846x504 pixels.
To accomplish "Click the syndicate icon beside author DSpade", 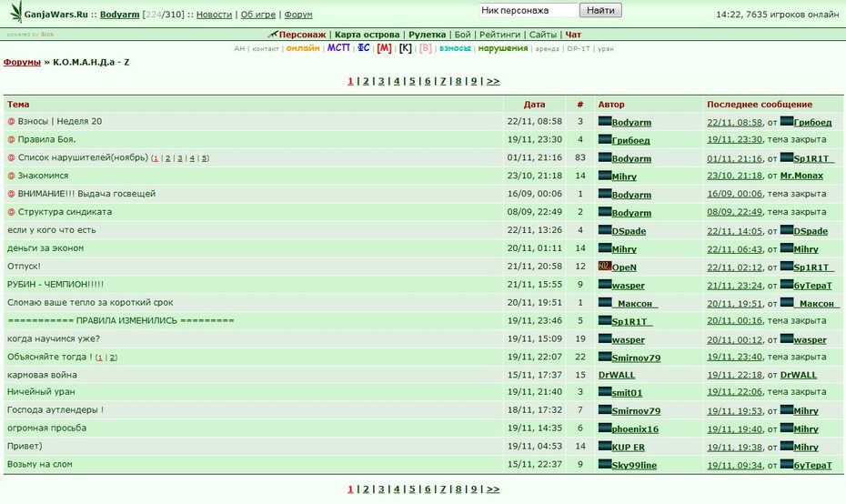I will [x=604, y=230].
